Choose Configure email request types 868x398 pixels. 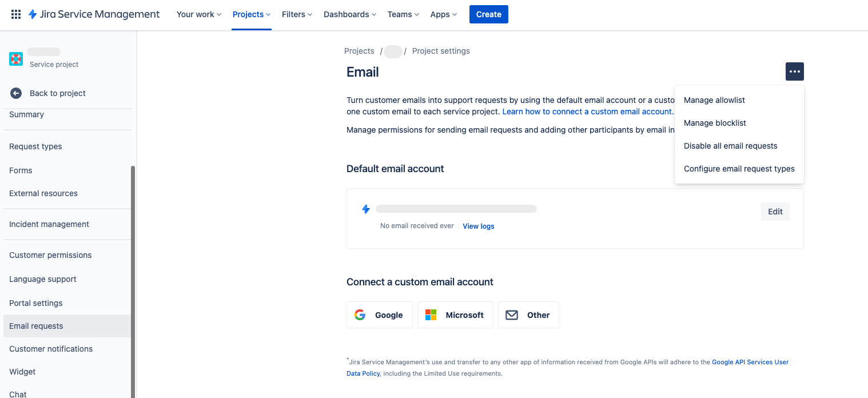coord(739,169)
